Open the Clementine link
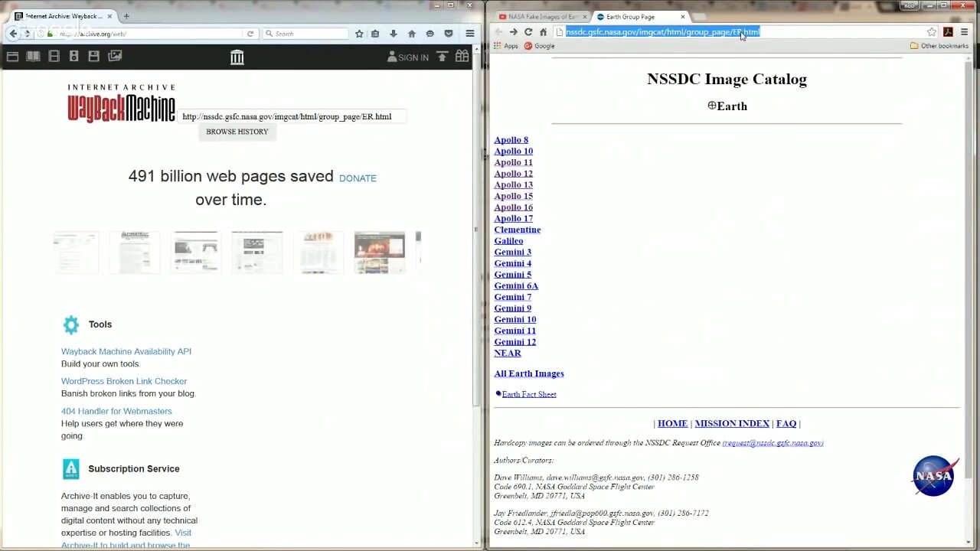 click(517, 230)
